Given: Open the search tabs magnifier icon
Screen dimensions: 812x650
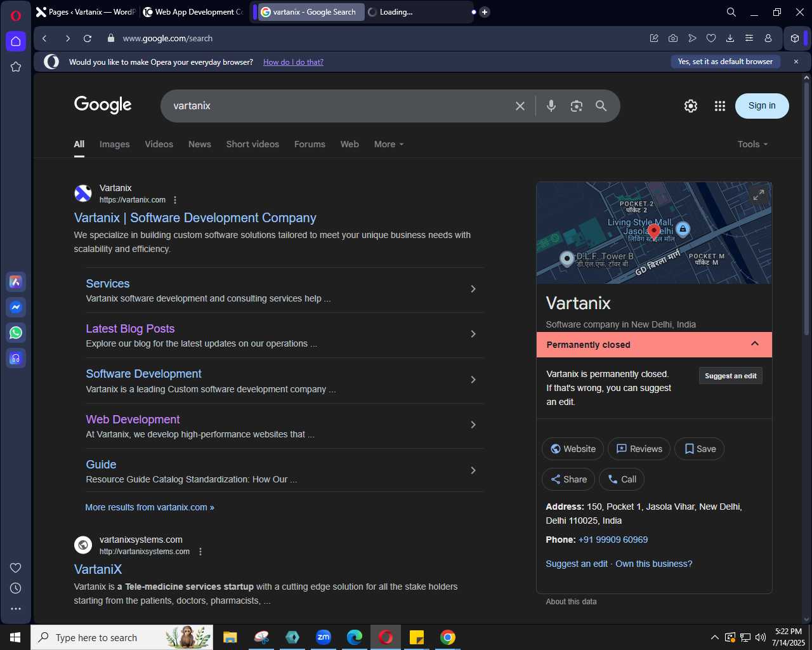Looking at the screenshot, I should 731,12.
